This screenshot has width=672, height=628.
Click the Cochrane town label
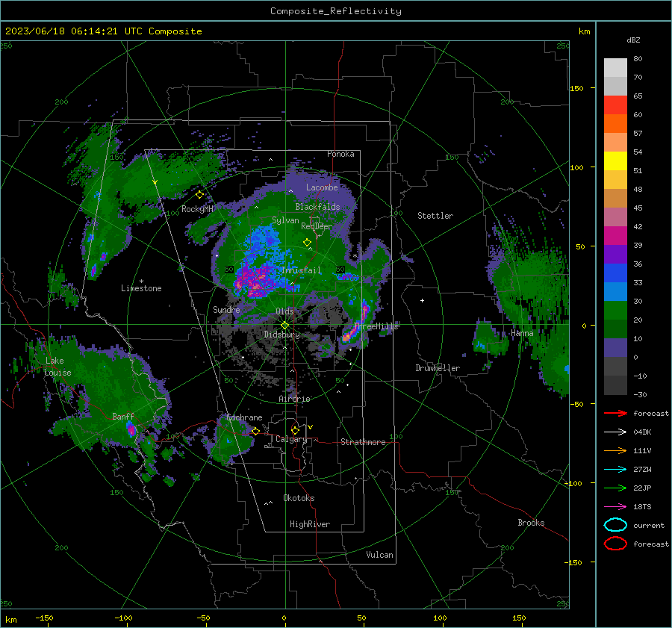[244, 417]
